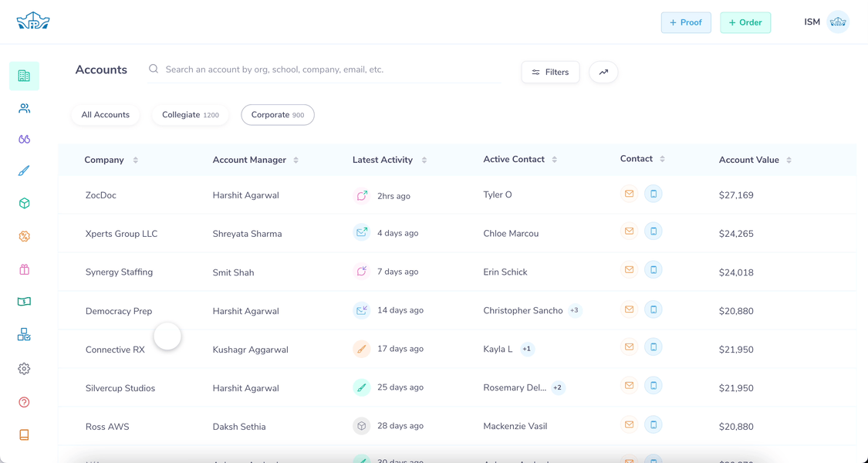Email ZocDoc's contact via envelope icon

click(x=629, y=194)
